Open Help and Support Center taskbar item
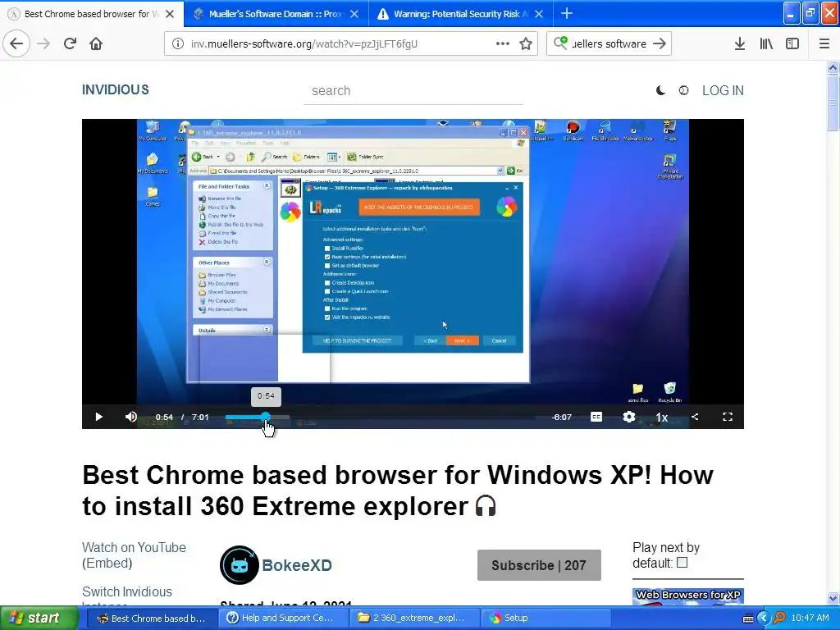840x630 pixels. (x=284, y=619)
